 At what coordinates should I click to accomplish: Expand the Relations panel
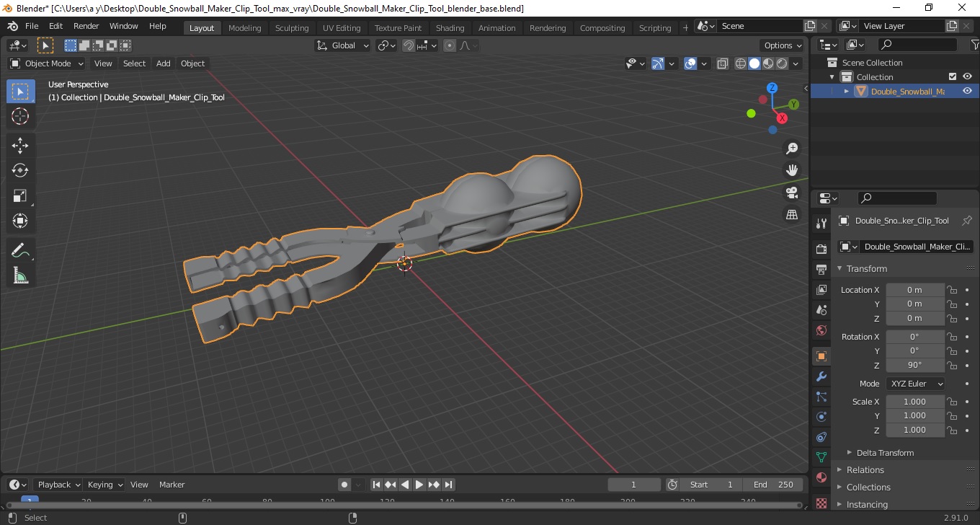865,470
